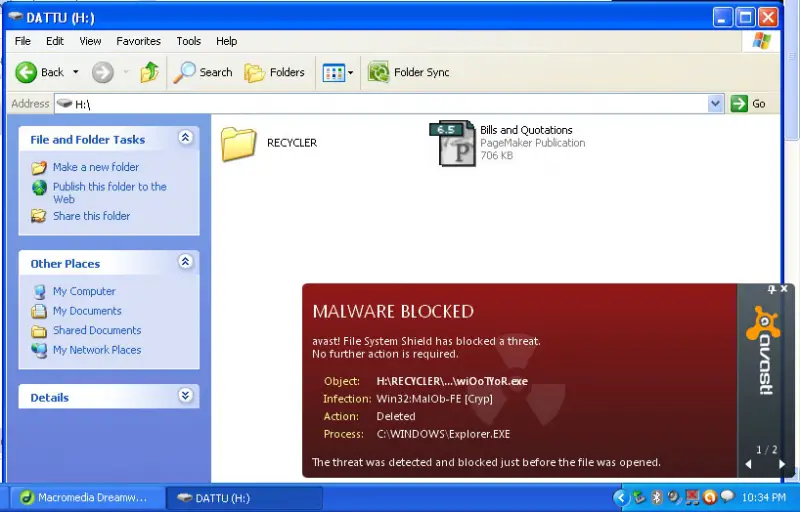Click the Windows flag logo
Image resolution: width=800 pixels, height=512 pixels.
pos(761,41)
